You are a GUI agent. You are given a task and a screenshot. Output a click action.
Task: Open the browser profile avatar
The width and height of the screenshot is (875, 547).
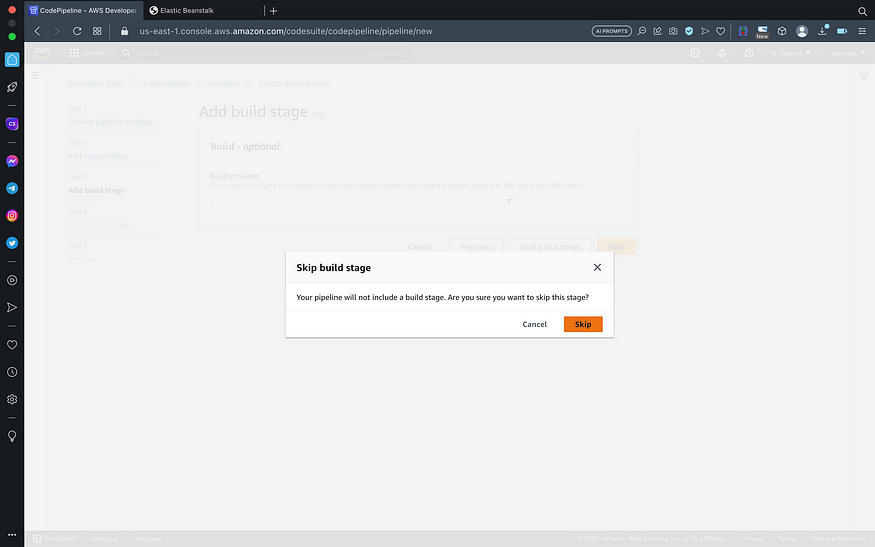pos(802,31)
